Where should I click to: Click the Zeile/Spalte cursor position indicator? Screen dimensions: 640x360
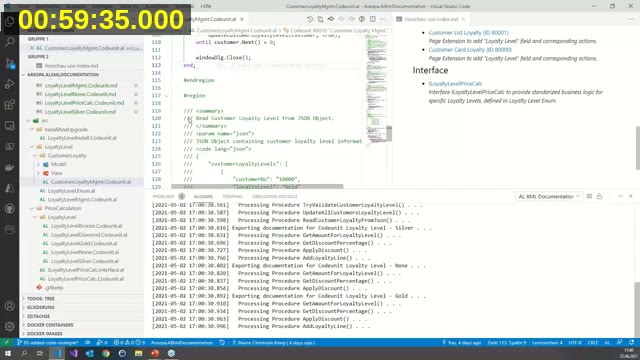(x=507, y=342)
